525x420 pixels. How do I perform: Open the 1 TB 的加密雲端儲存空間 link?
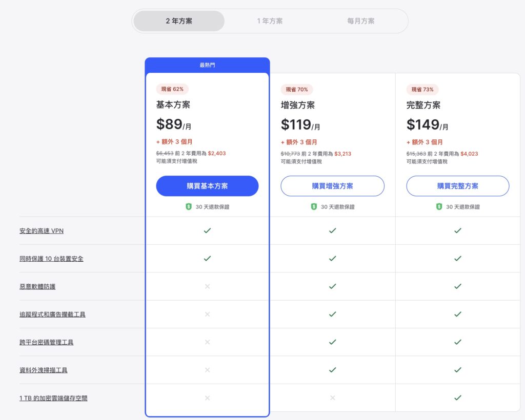click(x=53, y=398)
